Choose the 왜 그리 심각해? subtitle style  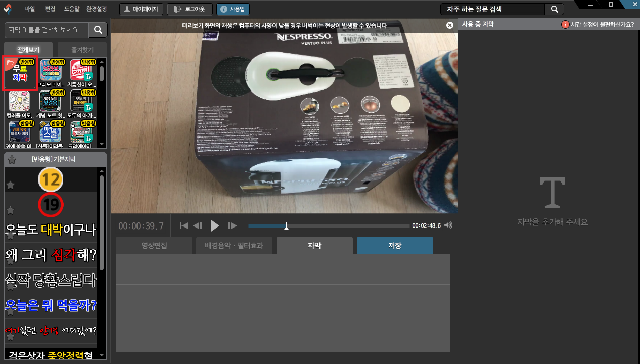(x=51, y=255)
